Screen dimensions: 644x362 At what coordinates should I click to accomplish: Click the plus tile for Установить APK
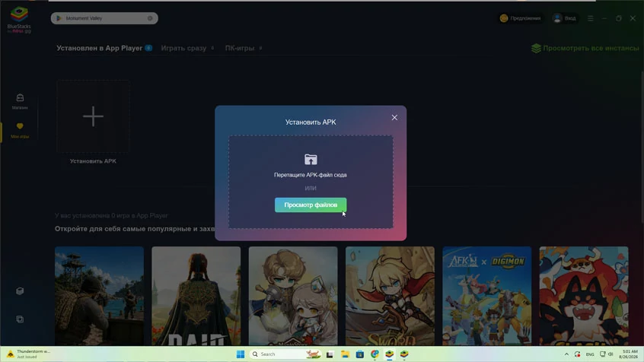(93, 116)
